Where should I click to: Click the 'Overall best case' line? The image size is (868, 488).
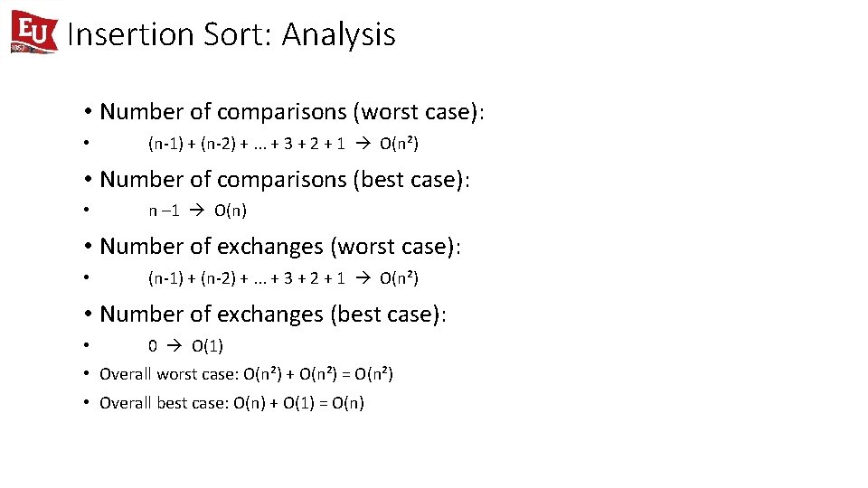click(x=232, y=403)
